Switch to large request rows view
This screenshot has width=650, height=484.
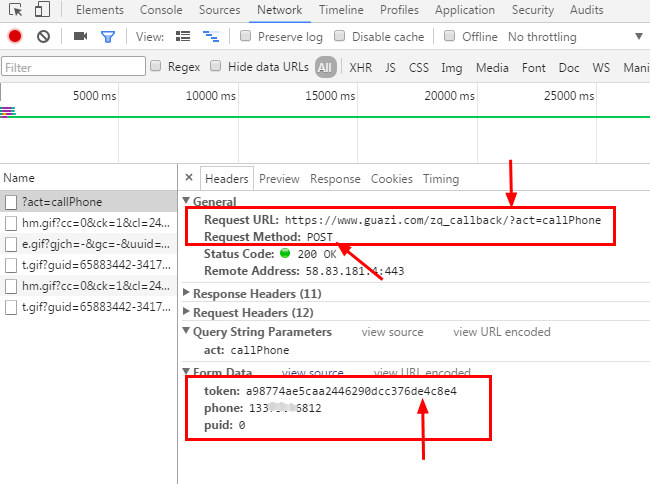(x=183, y=37)
